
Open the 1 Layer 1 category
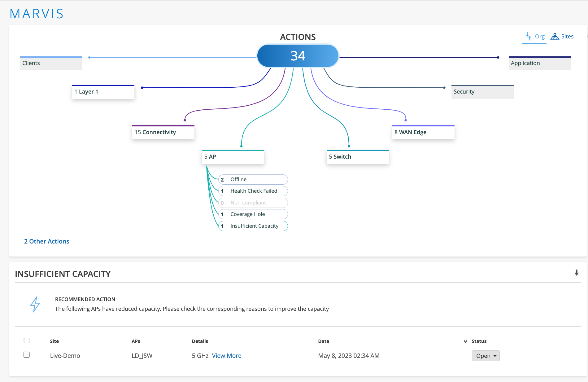pos(103,92)
